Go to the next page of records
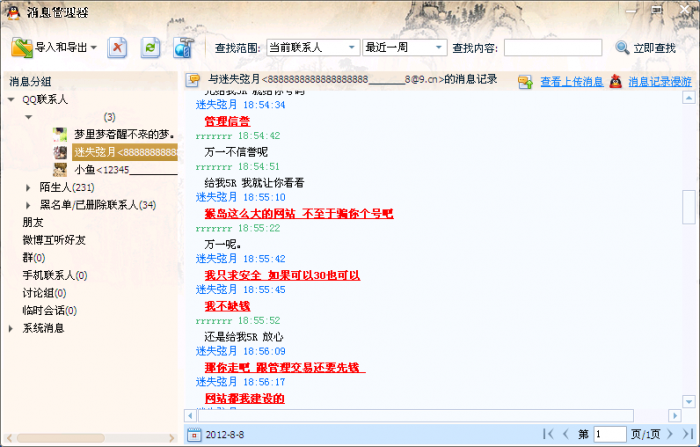The height and width of the screenshot is (447, 700). coord(669,434)
